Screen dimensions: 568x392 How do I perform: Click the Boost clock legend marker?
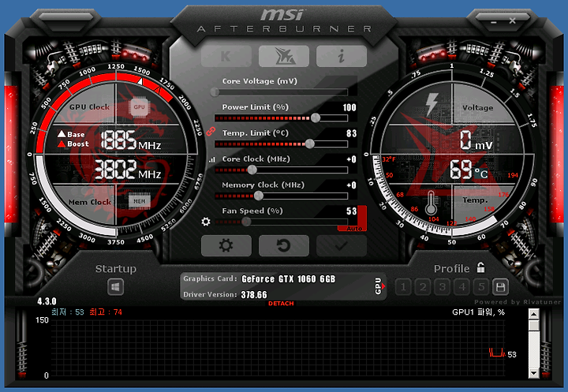[62, 144]
